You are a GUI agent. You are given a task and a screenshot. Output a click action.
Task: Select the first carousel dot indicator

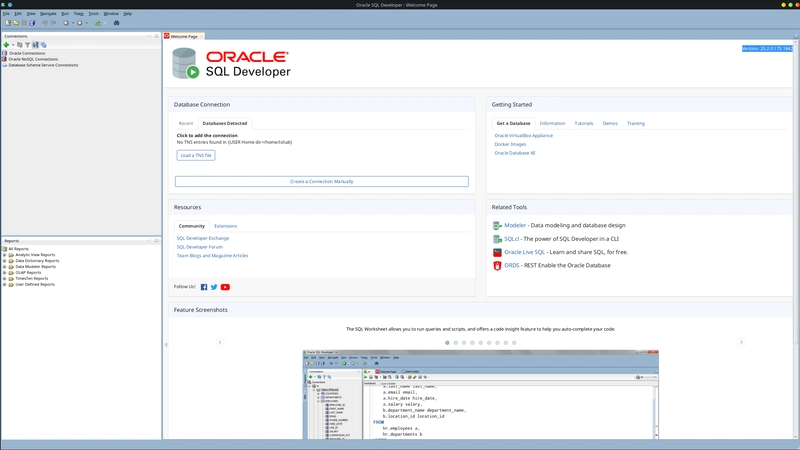pyautogui.click(x=447, y=343)
